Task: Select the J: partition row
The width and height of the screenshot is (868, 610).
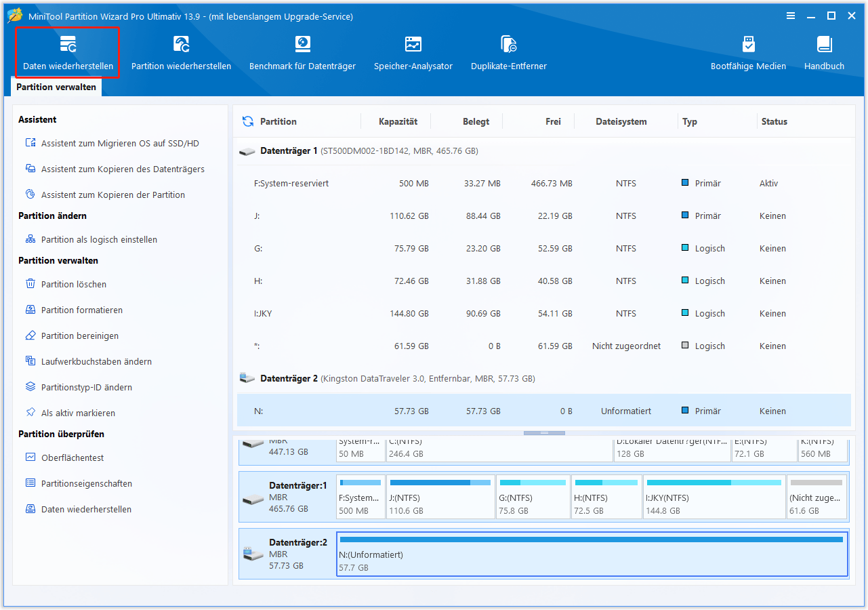Action: (544, 216)
